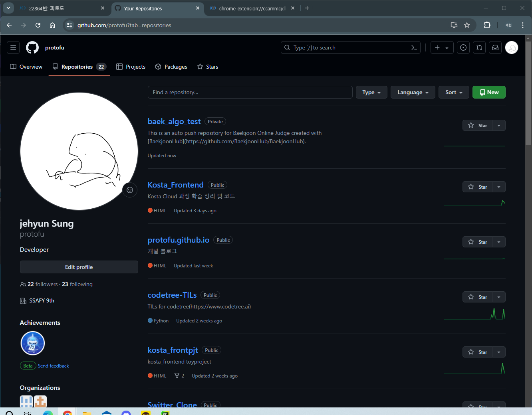This screenshot has height=415, width=532.
Task: Open browser extensions puzzle icon
Action: click(487, 25)
